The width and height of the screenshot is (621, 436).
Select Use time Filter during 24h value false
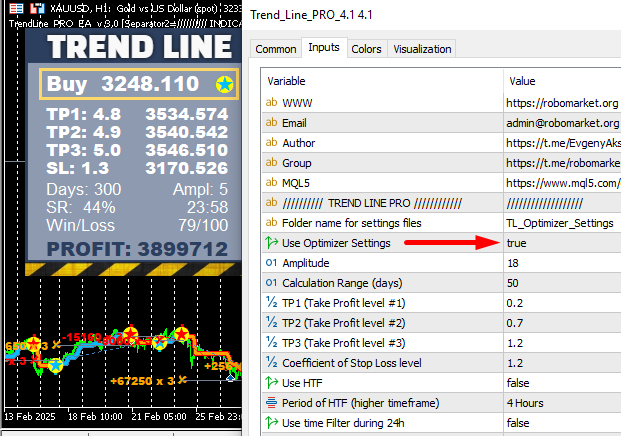pyautogui.click(x=518, y=423)
